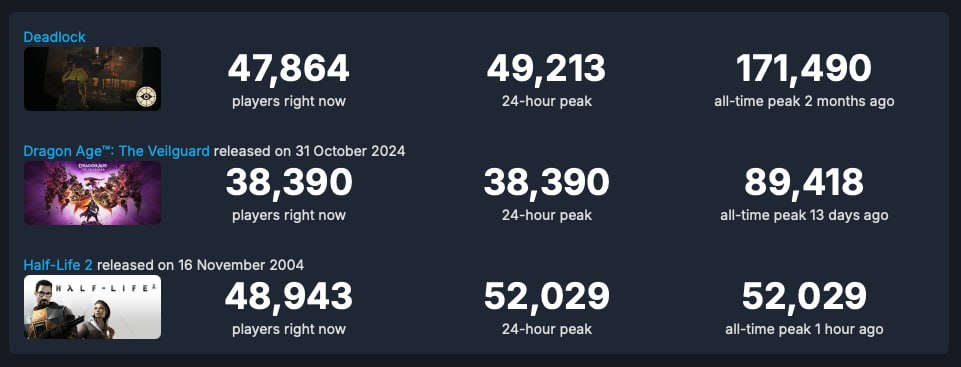Click Deadlock's 49,213 24-hour peak number

tap(547, 68)
